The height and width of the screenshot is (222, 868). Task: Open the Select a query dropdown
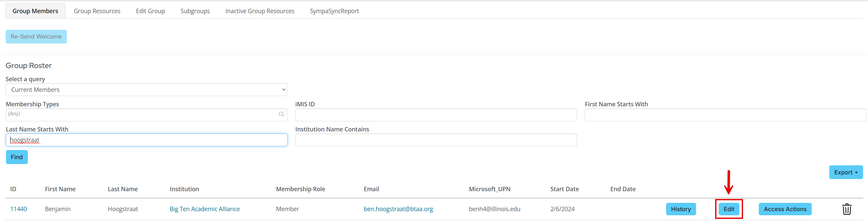(x=146, y=90)
